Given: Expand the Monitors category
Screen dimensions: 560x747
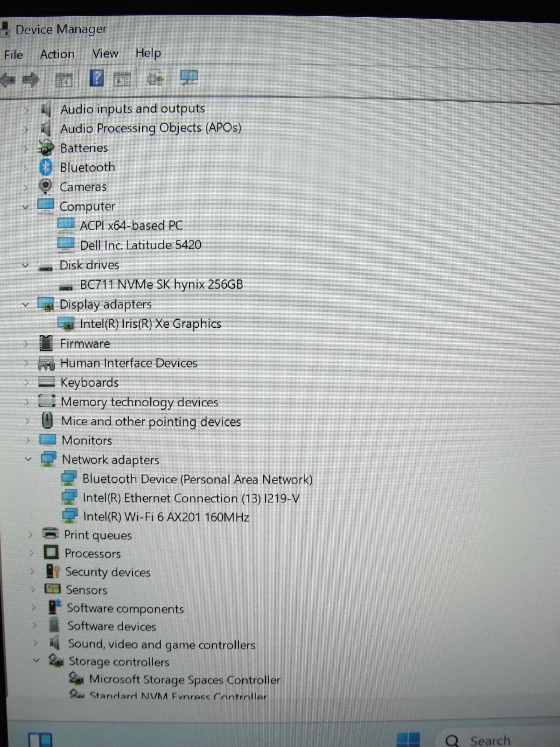Looking at the screenshot, I should (x=28, y=440).
